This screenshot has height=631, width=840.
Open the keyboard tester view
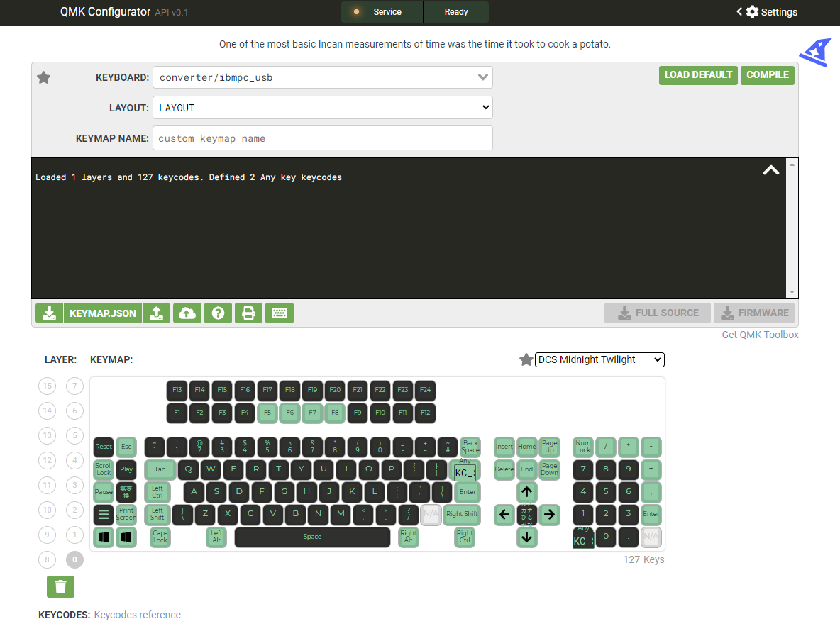(x=279, y=313)
